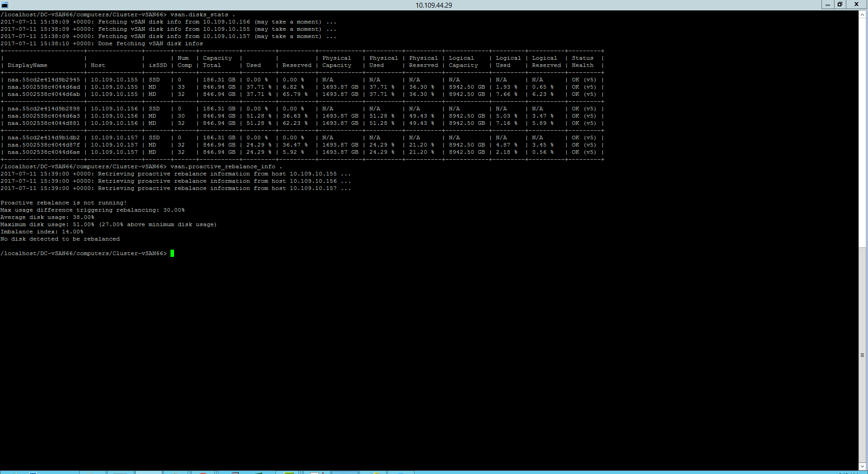Select disk name naa.55cd2e414d9b2945
Viewport: 868px width, 474px height.
[x=44, y=80]
